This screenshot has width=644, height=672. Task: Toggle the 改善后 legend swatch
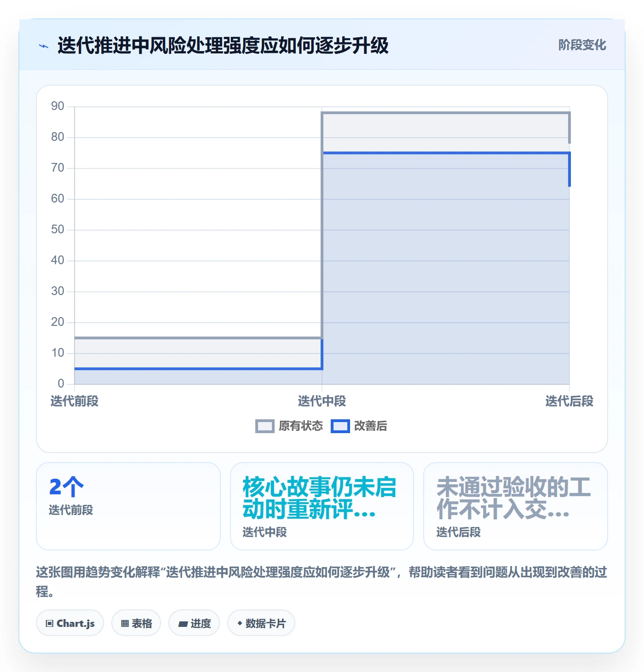pos(340,426)
